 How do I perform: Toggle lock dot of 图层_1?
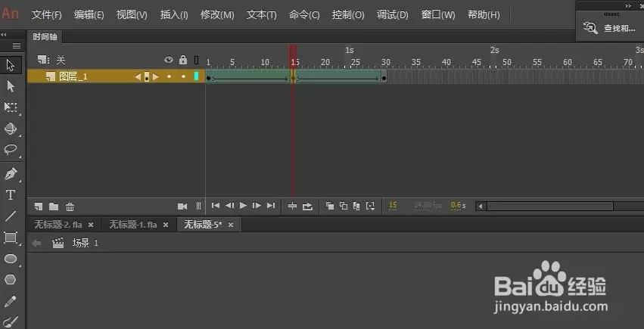(183, 76)
